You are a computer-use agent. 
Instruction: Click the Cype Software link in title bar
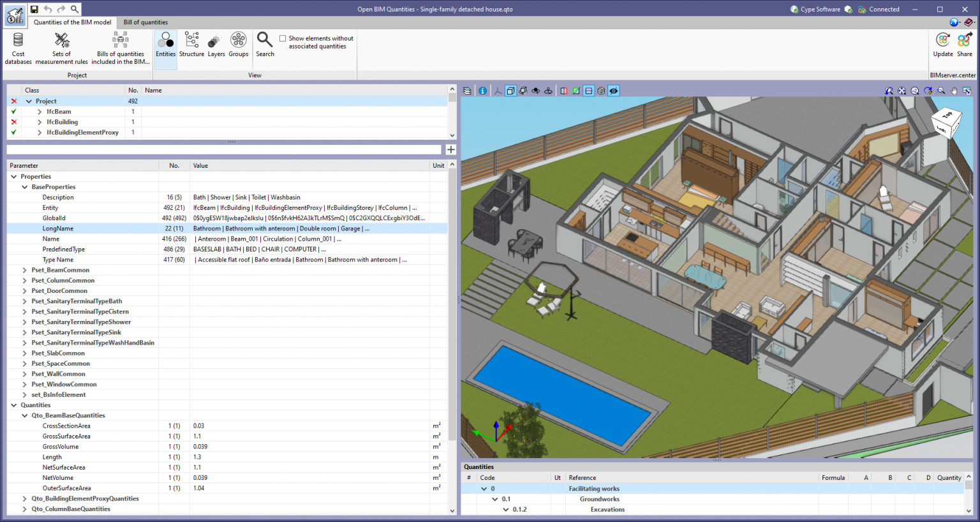point(815,9)
